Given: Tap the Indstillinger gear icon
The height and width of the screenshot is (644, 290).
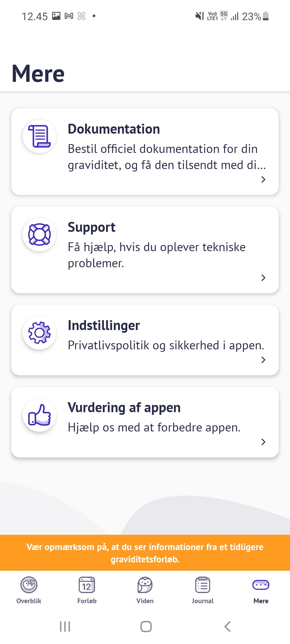Looking at the screenshot, I should click(x=39, y=333).
